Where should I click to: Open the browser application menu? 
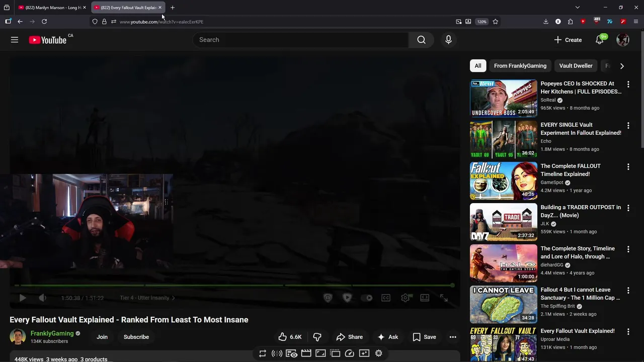[636, 22]
